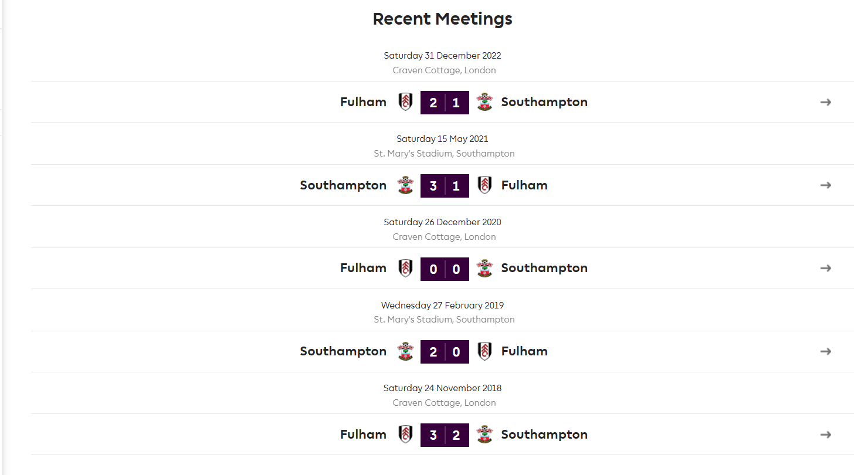Click Fulham team name in the 3-2 win row
Image resolution: width=868 pixels, height=475 pixels.
(x=363, y=435)
